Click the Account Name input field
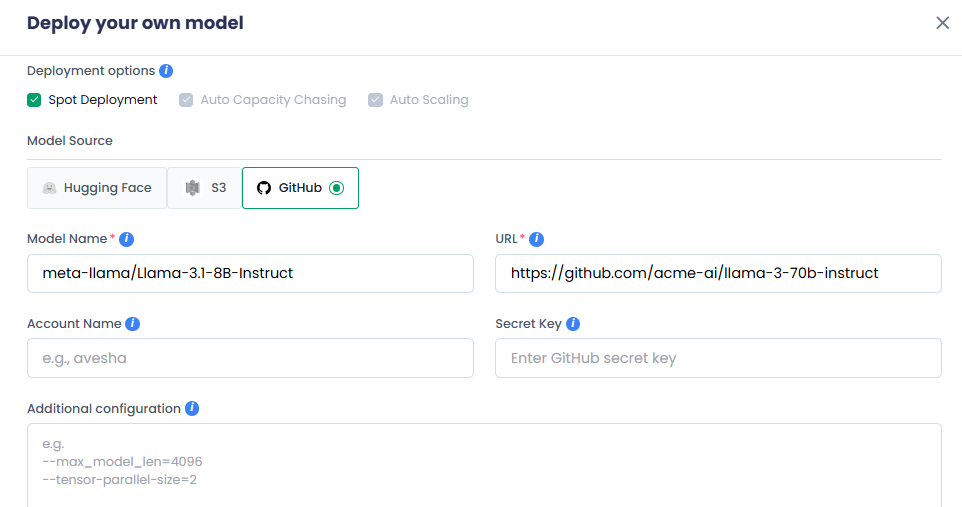This screenshot has height=507, width=962. click(250, 358)
